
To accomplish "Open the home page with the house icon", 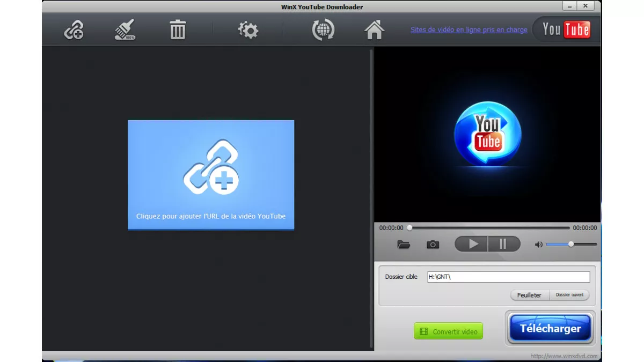I will (x=375, y=31).
